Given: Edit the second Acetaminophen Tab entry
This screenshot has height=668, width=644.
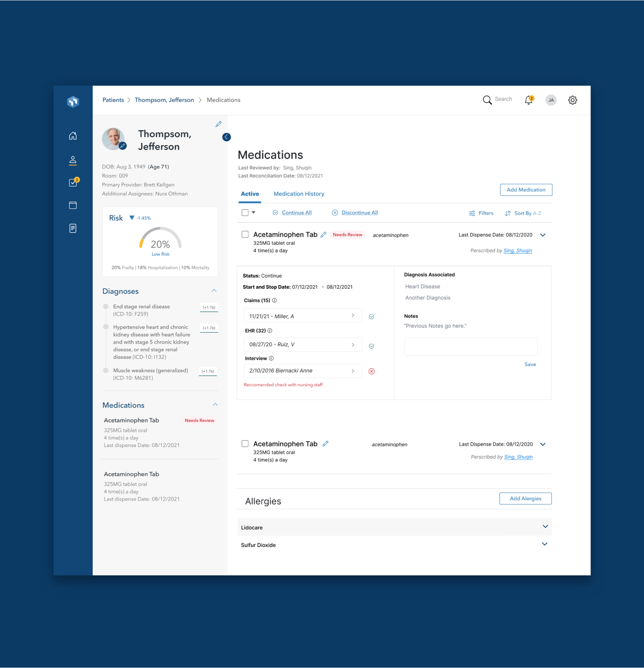Looking at the screenshot, I should click(325, 444).
